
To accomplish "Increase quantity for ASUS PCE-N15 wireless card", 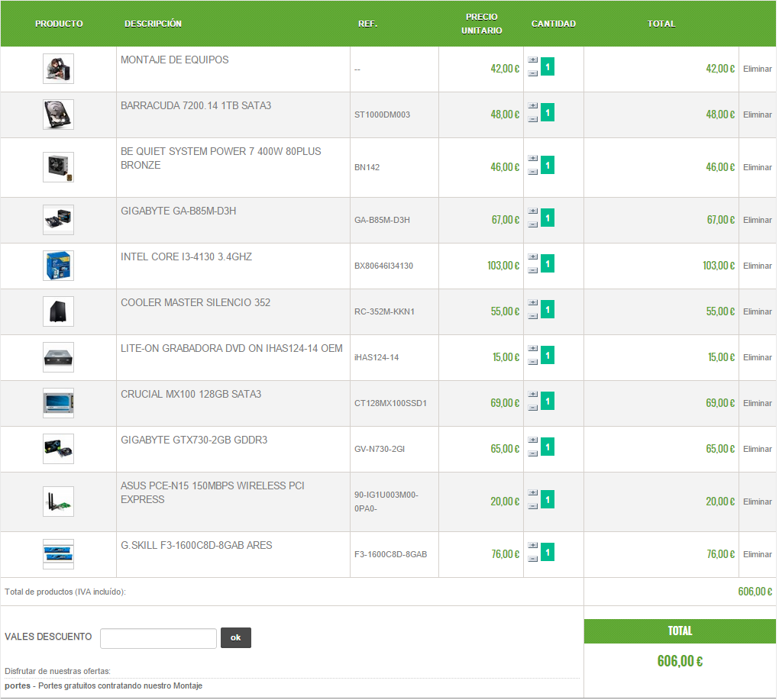I will [x=532, y=492].
